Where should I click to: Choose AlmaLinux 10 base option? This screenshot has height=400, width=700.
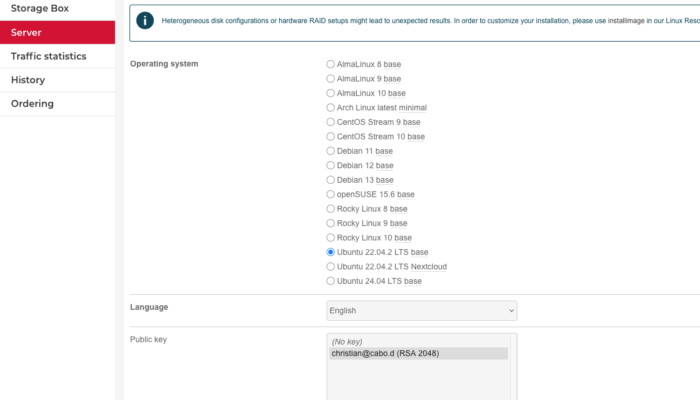[331, 93]
